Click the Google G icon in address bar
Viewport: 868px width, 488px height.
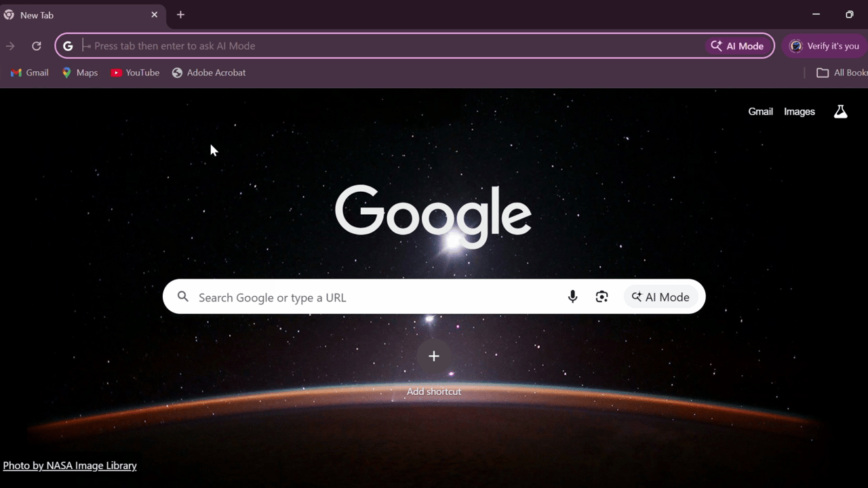tap(68, 46)
